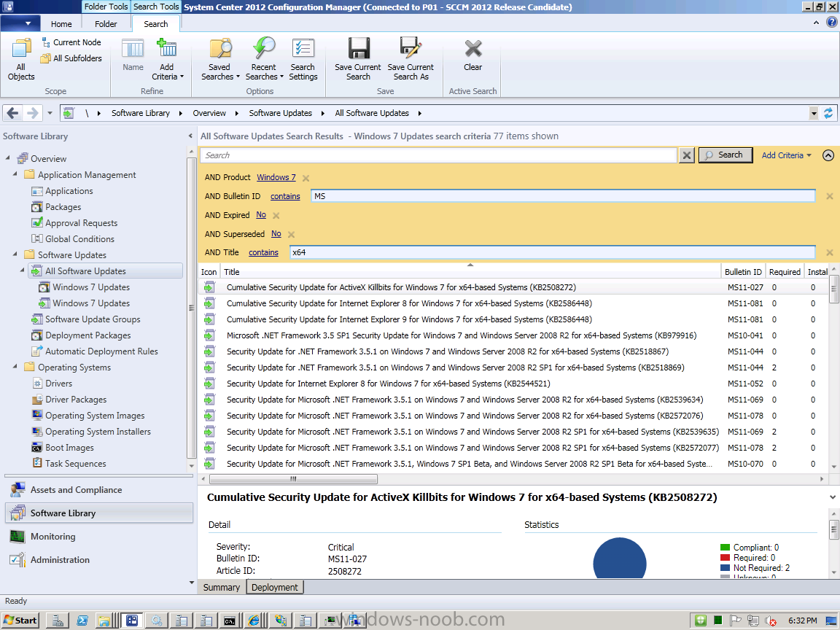Open Saved Searches

click(x=219, y=59)
